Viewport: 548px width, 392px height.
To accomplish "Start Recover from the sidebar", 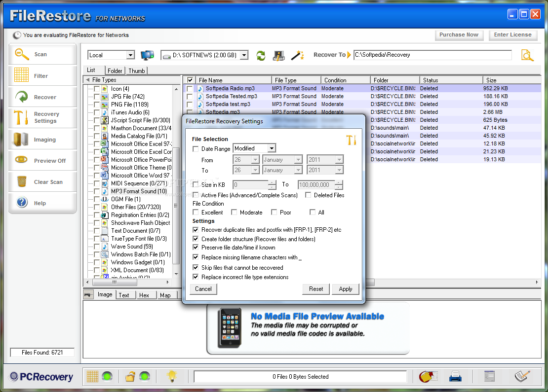I will [x=42, y=97].
